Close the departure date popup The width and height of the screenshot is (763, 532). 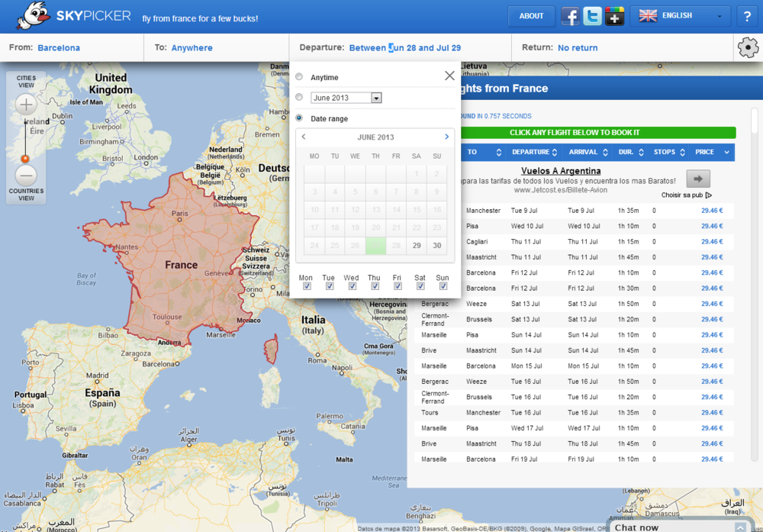click(x=449, y=76)
